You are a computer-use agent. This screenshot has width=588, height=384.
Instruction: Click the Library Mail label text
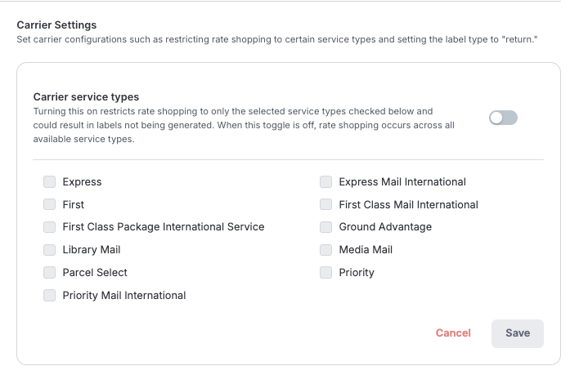[x=92, y=249]
